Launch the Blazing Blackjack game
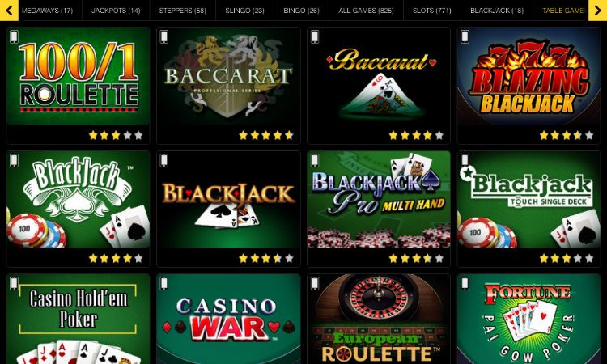Screen dimensions: 607x364 (x=528, y=76)
